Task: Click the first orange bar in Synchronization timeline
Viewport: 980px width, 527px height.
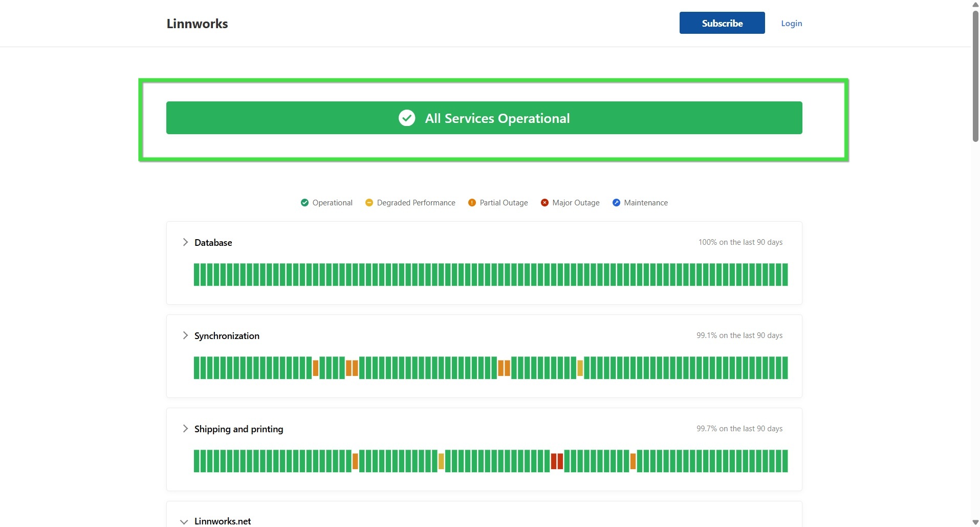Action: click(316, 368)
